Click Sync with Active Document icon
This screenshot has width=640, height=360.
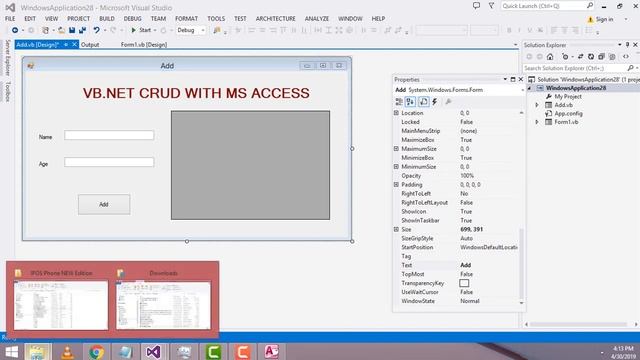point(580,57)
